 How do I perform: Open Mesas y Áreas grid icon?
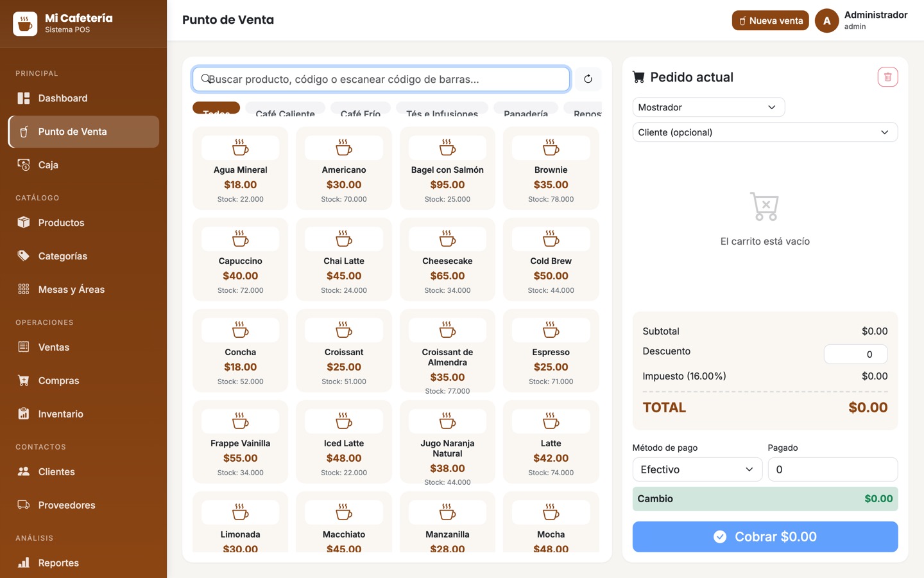(24, 290)
